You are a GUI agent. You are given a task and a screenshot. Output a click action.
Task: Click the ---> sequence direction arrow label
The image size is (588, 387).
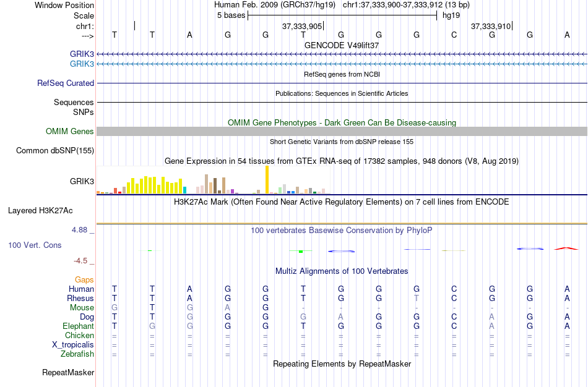[x=87, y=36]
